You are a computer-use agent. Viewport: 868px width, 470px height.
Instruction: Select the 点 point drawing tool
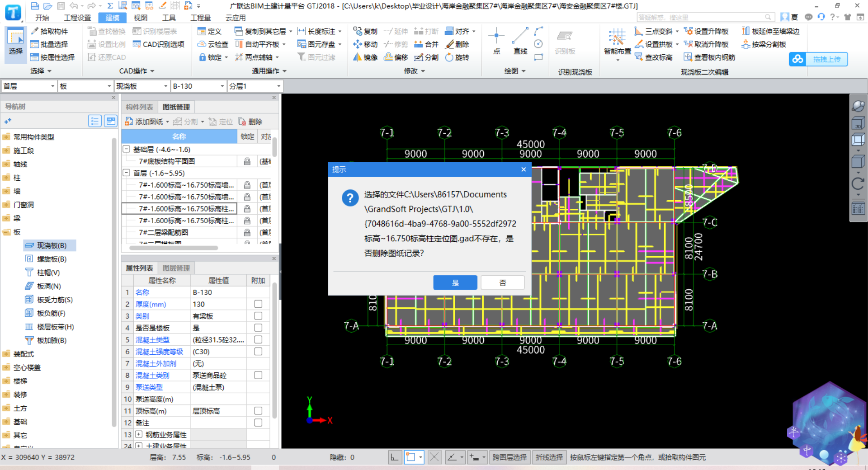496,41
